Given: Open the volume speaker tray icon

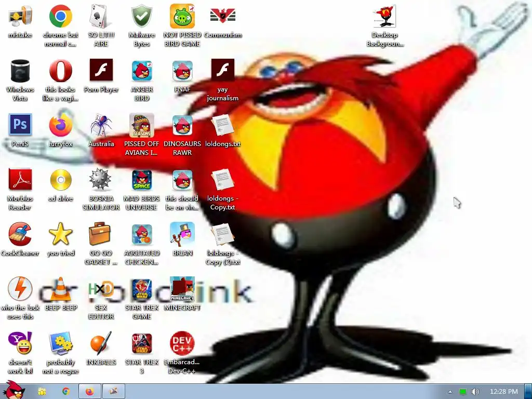Looking at the screenshot, I should coord(476,392).
